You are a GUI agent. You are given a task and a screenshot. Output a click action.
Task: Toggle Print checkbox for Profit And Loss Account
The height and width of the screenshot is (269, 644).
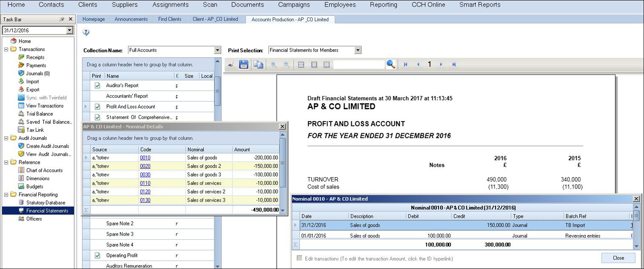[x=97, y=107]
